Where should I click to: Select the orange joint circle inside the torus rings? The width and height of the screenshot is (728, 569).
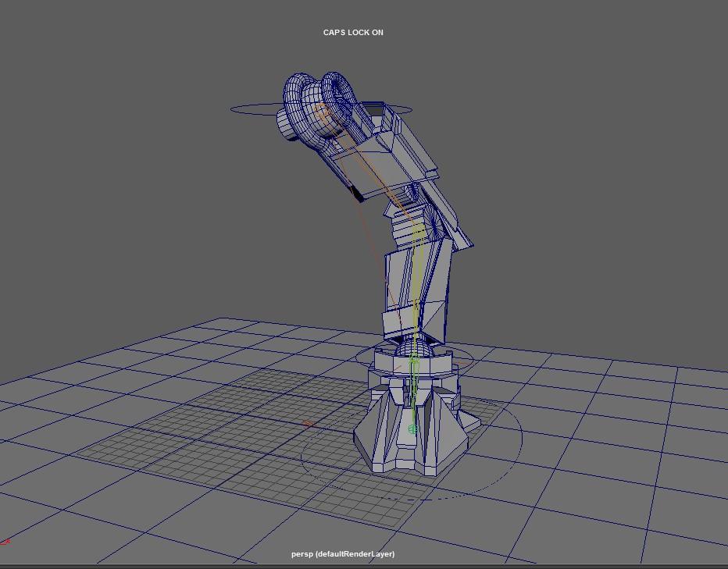coord(320,111)
